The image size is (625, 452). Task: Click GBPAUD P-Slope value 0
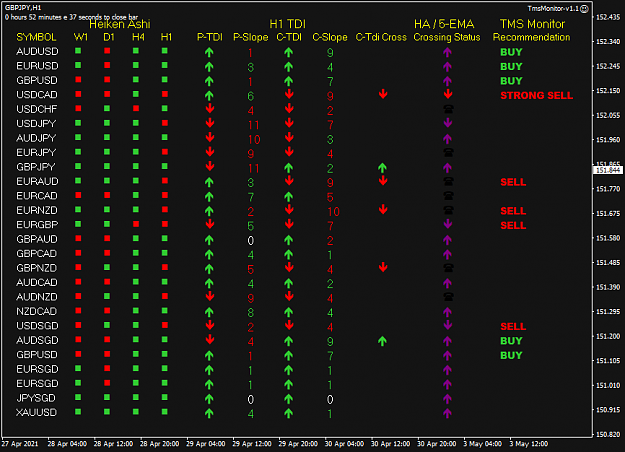tap(250, 240)
